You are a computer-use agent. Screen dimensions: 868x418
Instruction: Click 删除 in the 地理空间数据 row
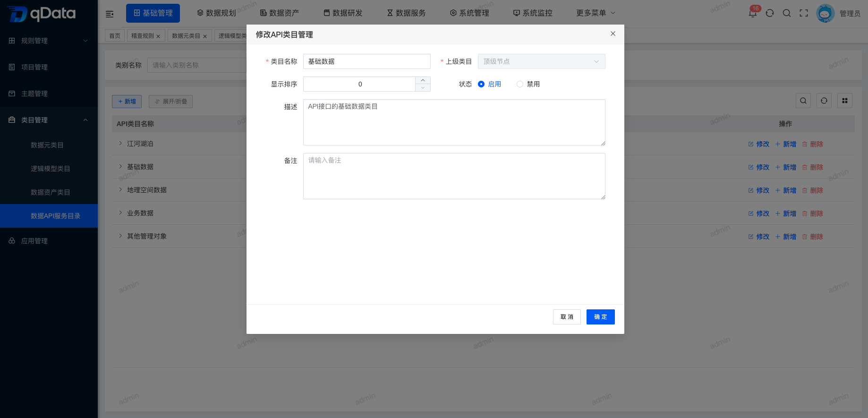click(x=812, y=190)
